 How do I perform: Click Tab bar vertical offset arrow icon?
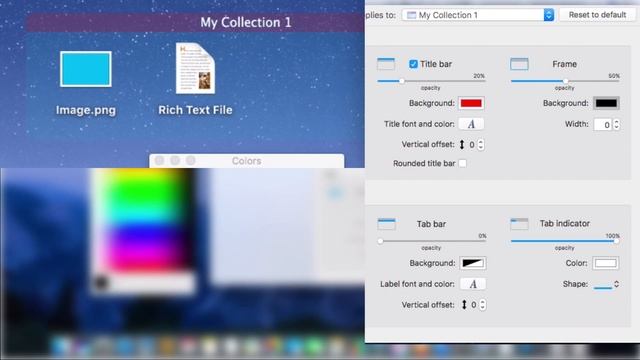[464, 304]
